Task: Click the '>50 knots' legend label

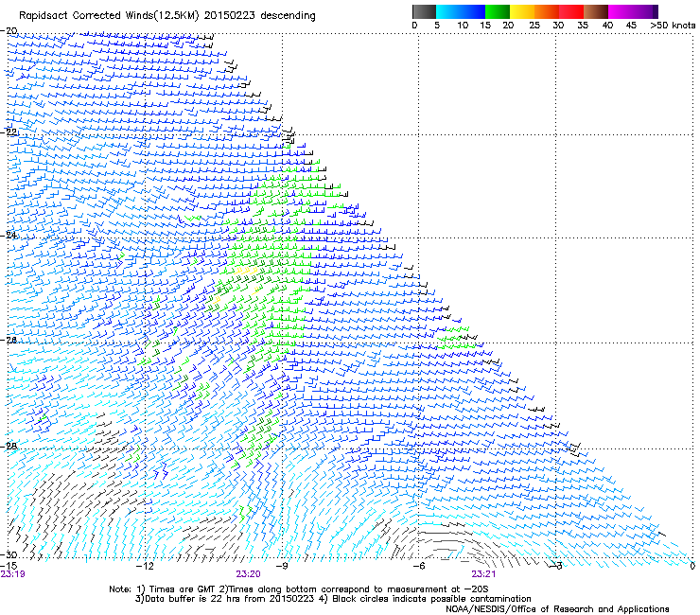Action: coord(673,26)
